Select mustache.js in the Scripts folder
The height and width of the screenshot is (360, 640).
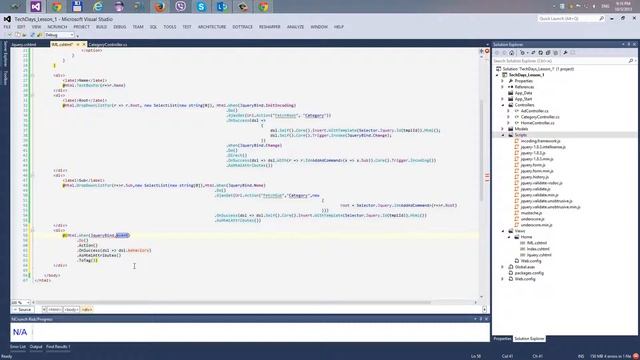click(531, 213)
